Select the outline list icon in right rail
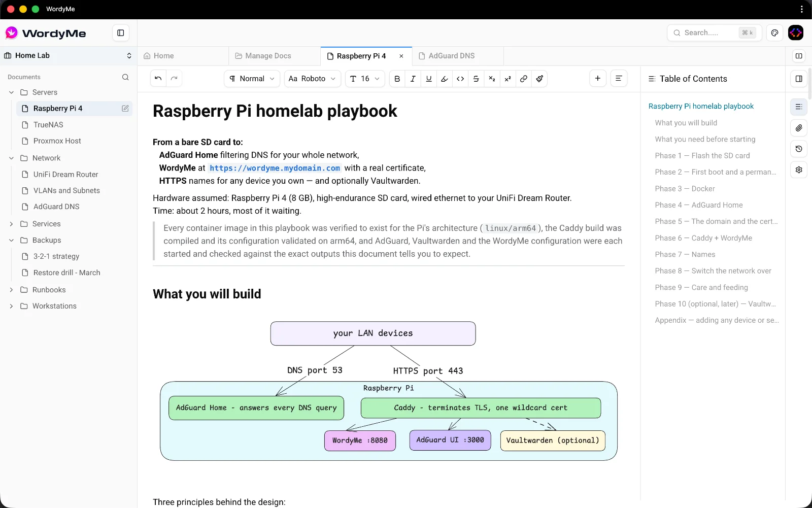This screenshot has height=508, width=812. (x=799, y=107)
